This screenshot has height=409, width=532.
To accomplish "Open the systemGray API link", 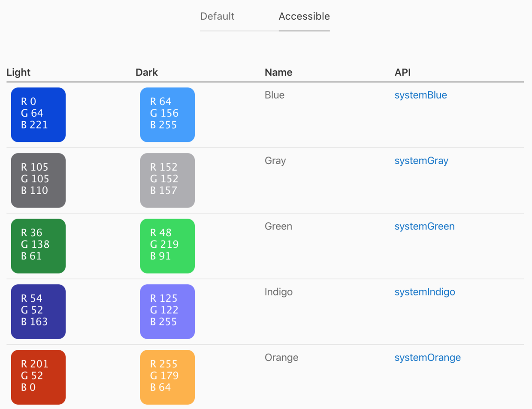I will [421, 161].
